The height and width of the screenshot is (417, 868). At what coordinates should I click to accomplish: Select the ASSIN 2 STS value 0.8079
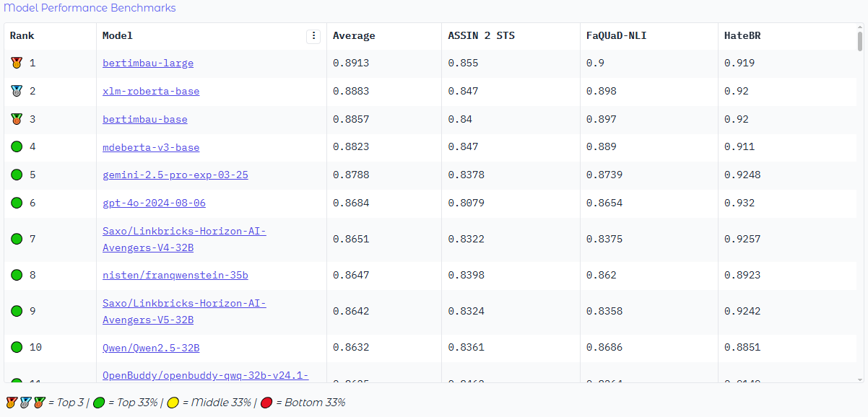point(466,203)
